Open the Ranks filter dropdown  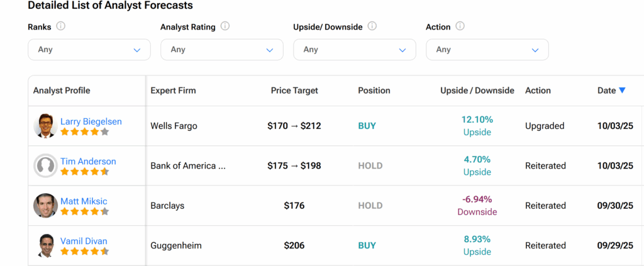[x=89, y=50]
